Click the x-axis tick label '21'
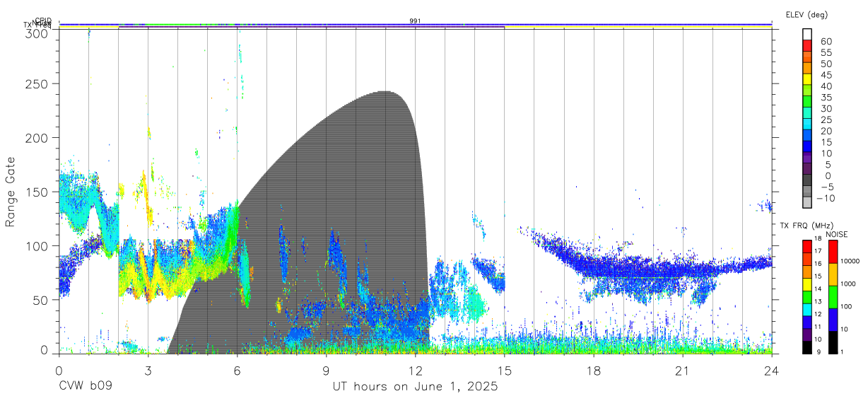The image size is (868, 401). tap(683, 371)
